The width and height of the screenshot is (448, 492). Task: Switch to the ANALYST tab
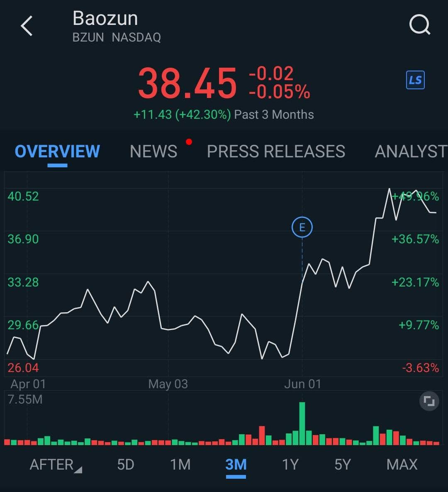[x=411, y=152]
